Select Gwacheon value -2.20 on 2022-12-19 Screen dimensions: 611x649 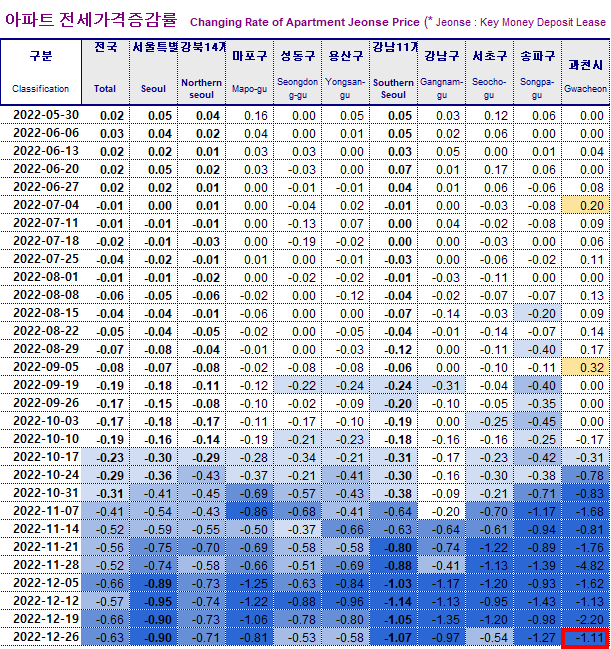[586, 619]
